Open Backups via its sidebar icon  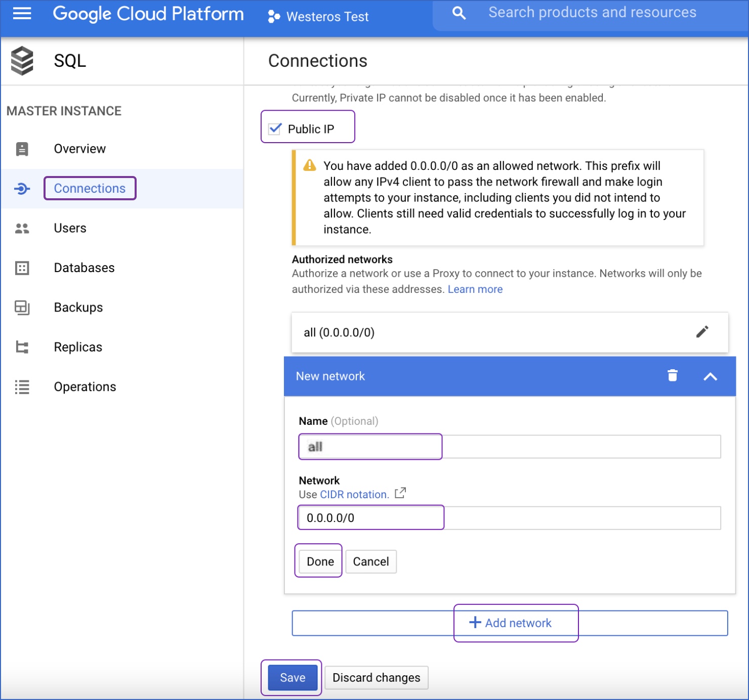(22, 308)
